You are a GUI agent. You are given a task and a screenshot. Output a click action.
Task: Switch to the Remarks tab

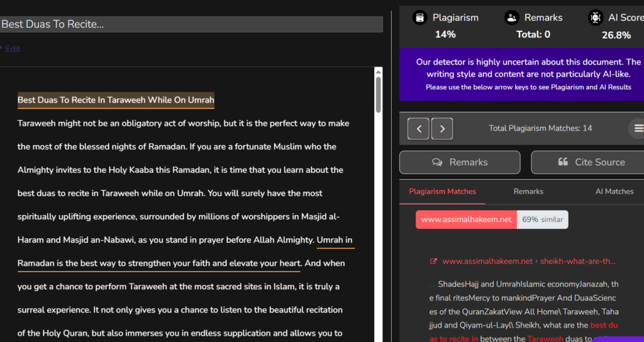(x=528, y=191)
